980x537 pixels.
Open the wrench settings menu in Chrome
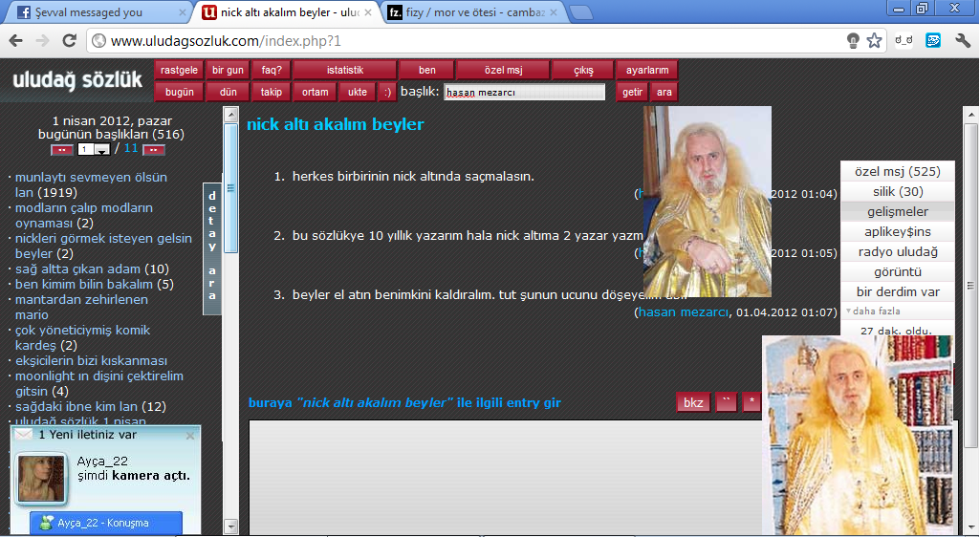coord(963,40)
